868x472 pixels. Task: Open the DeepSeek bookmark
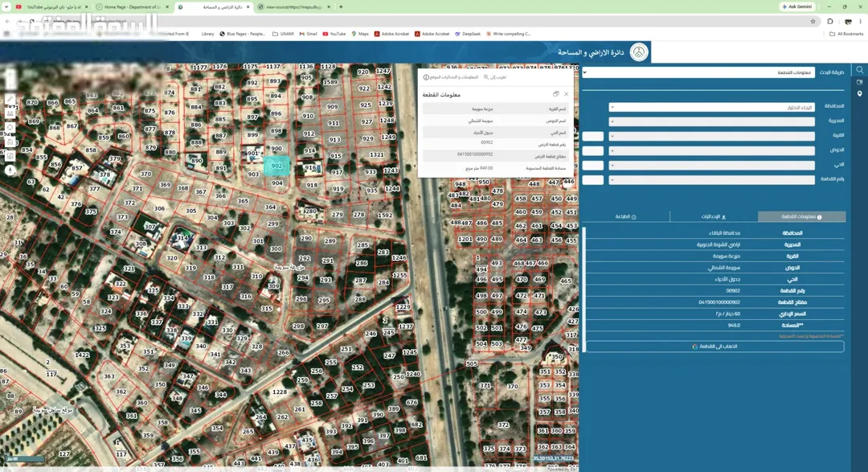click(x=468, y=34)
